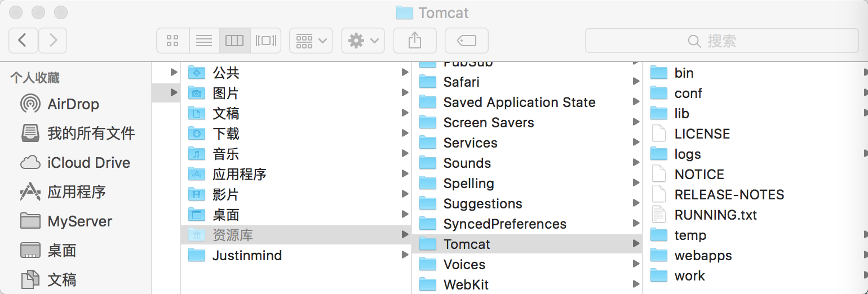Select the 图片 folder
The width and height of the screenshot is (868, 294).
coord(296,93)
